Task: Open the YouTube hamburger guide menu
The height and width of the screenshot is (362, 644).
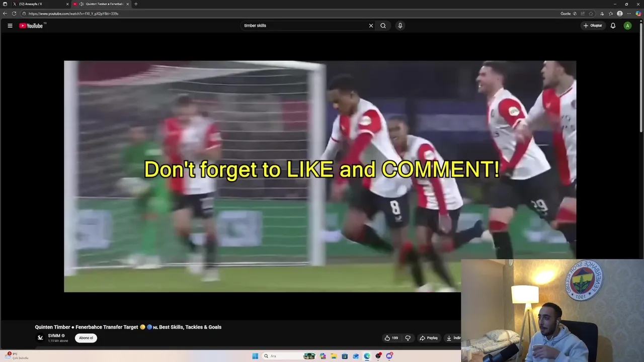Action: coord(10,26)
